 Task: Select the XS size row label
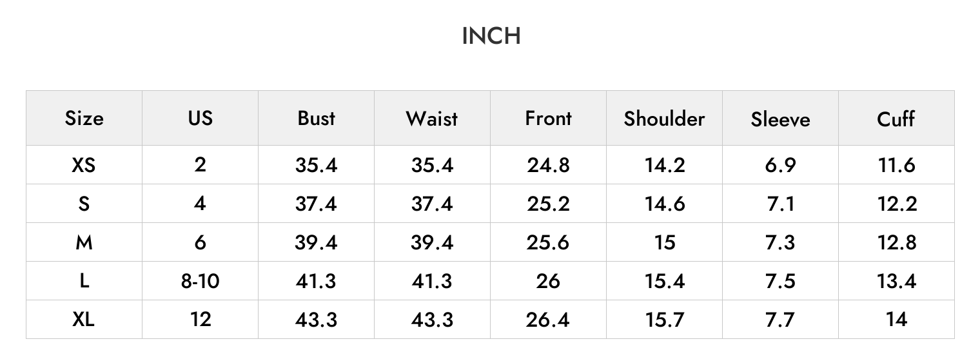click(84, 165)
